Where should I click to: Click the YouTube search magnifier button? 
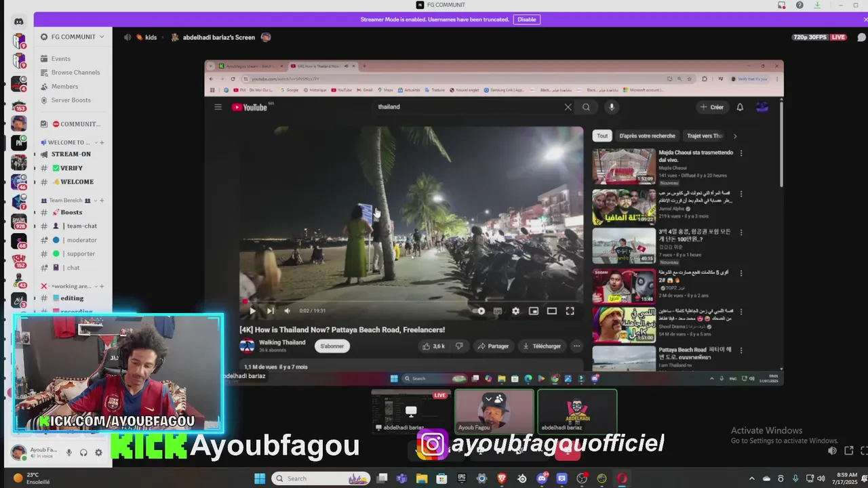coord(586,107)
